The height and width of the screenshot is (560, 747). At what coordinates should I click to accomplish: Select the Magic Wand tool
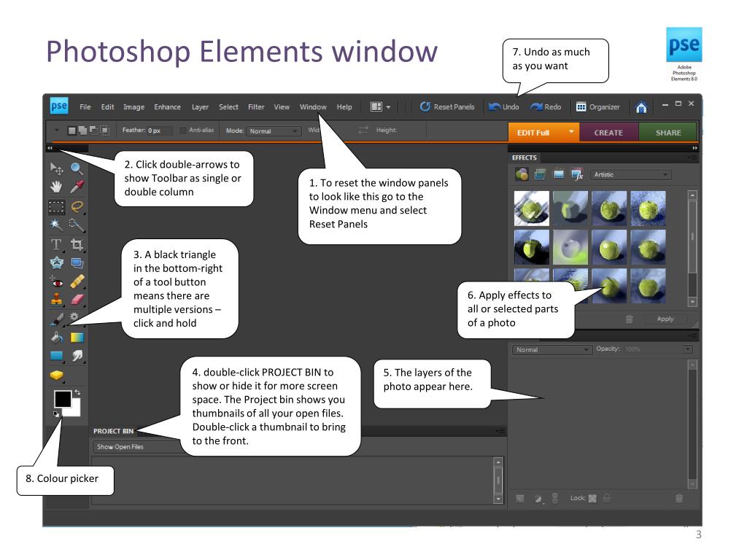point(56,225)
